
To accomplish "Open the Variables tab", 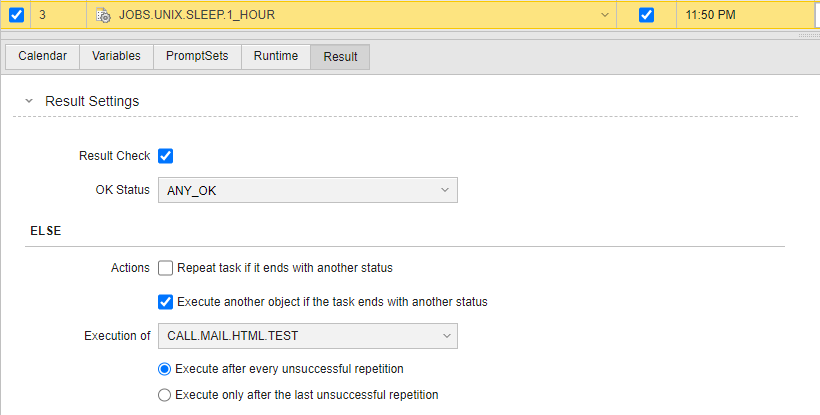I will (x=116, y=56).
